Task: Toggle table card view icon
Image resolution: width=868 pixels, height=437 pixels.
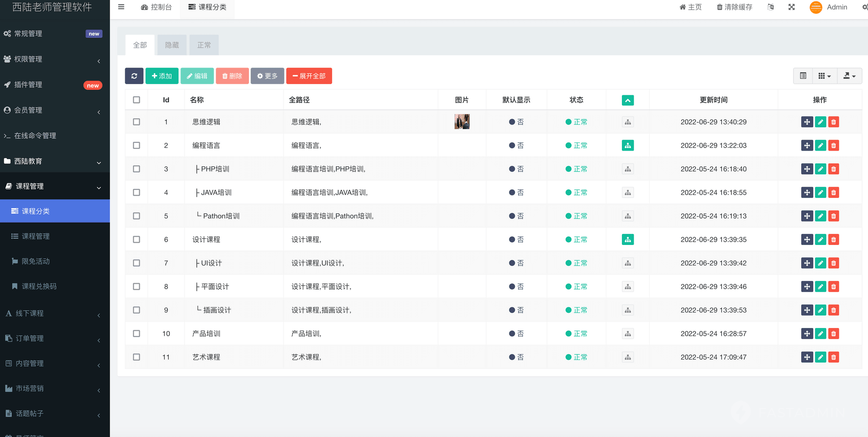Action: coord(803,76)
